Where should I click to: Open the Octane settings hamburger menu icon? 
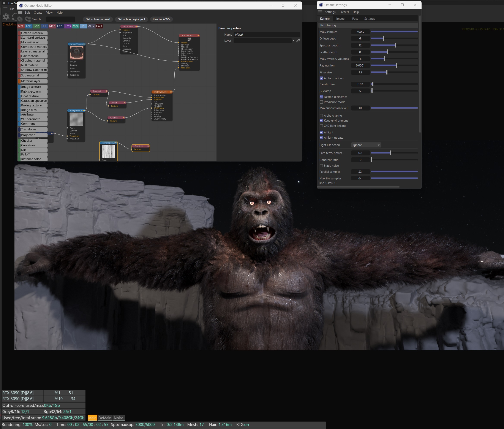coord(320,12)
